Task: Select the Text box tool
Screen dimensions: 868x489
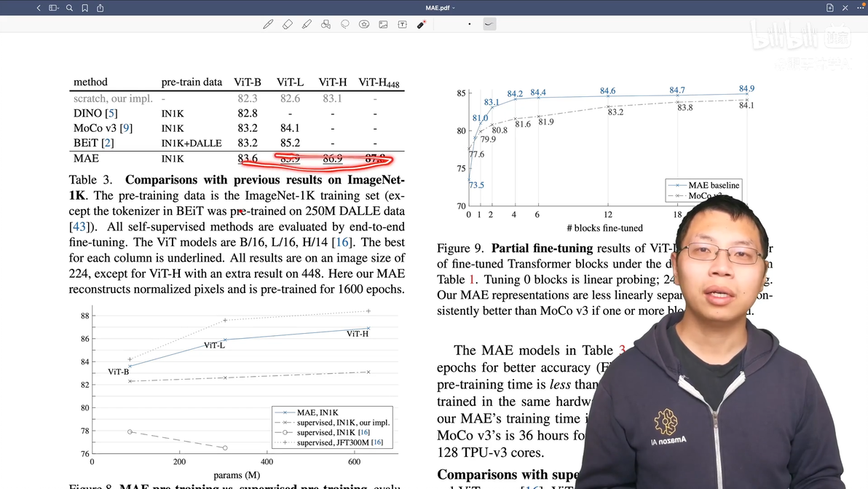Action: click(x=403, y=24)
